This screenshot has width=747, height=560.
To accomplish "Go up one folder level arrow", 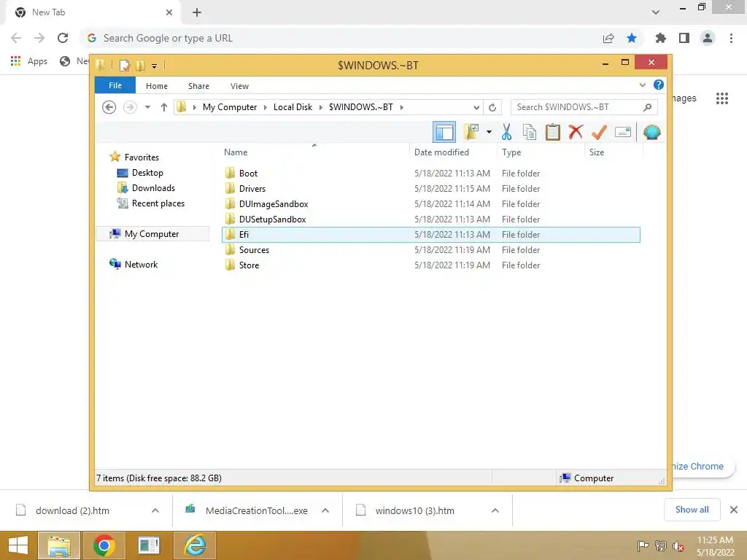I will click(x=164, y=107).
